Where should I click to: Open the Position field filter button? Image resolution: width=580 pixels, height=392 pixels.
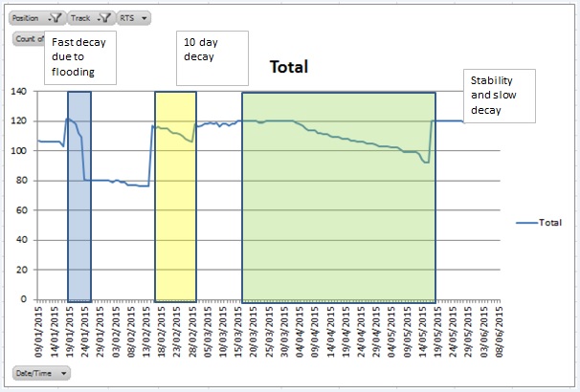pos(37,18)
